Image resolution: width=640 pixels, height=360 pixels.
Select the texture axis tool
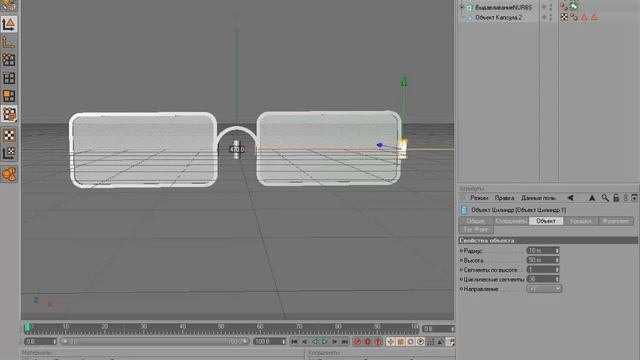9,153
